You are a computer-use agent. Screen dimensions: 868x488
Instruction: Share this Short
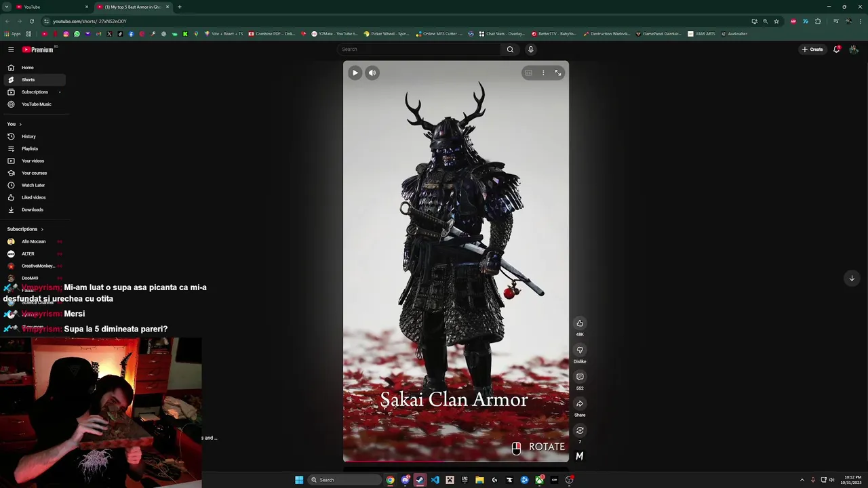point(580,404)
